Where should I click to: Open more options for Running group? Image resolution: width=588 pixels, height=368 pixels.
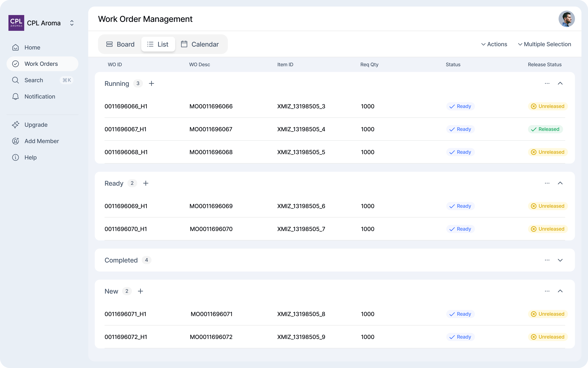pos(547,84)
